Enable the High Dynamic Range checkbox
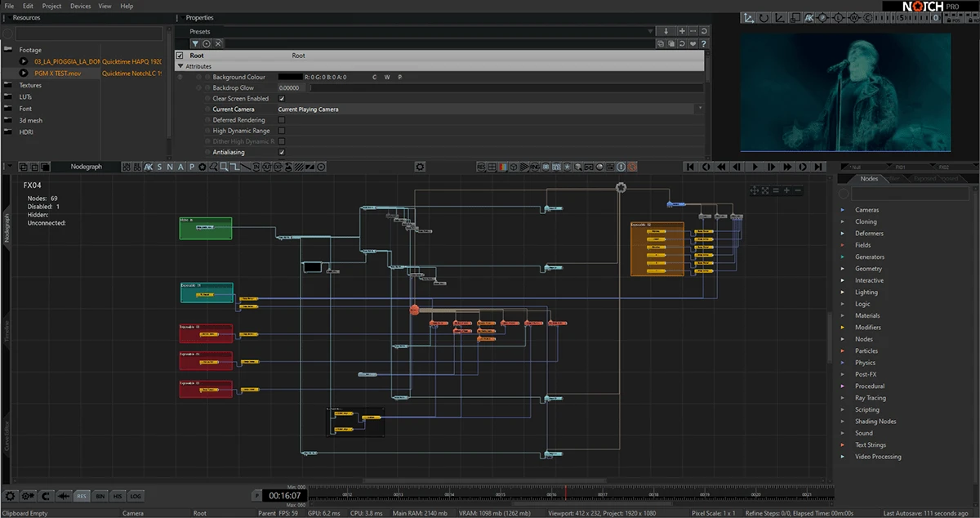Screen dimensions: 980x518 point(282,131)
